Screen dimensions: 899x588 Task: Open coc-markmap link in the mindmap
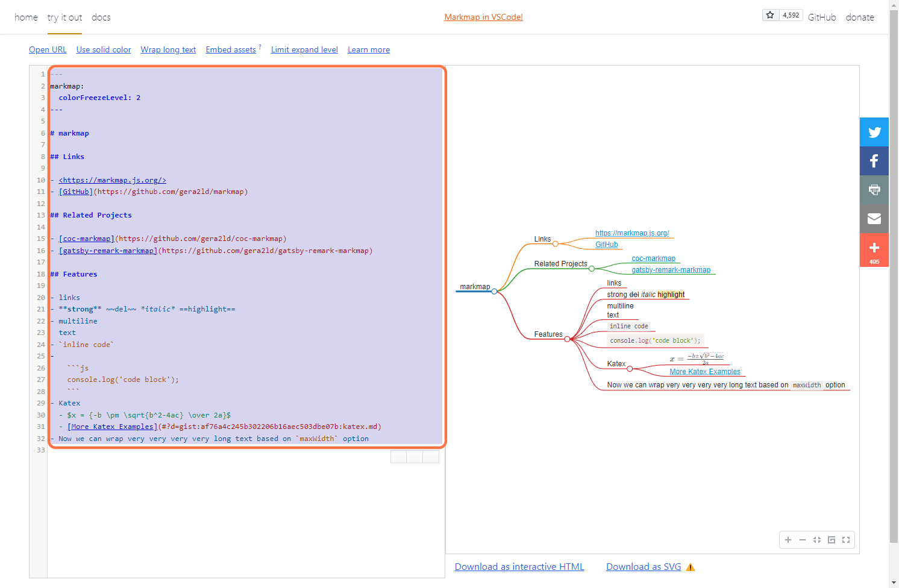(653, 258)
